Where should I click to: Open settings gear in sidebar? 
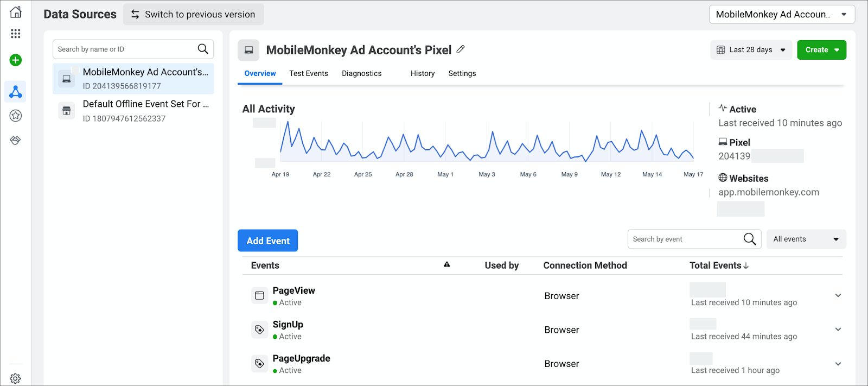tap(16, 378)
